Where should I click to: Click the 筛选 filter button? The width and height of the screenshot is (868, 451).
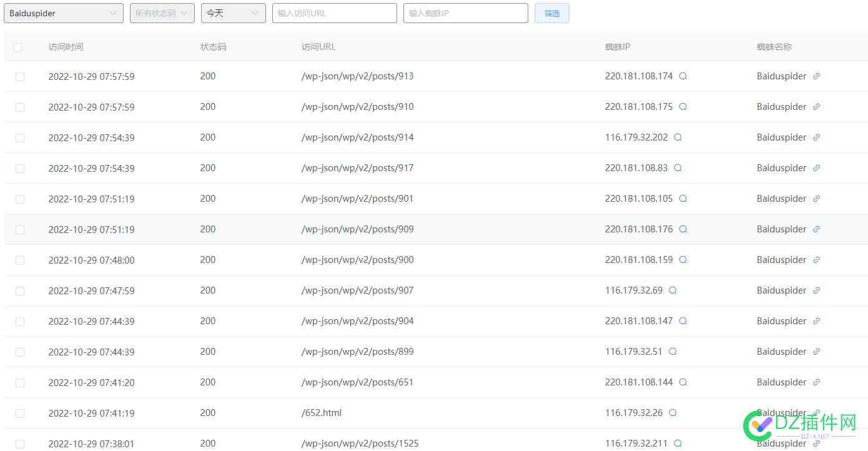click(552, 13)
